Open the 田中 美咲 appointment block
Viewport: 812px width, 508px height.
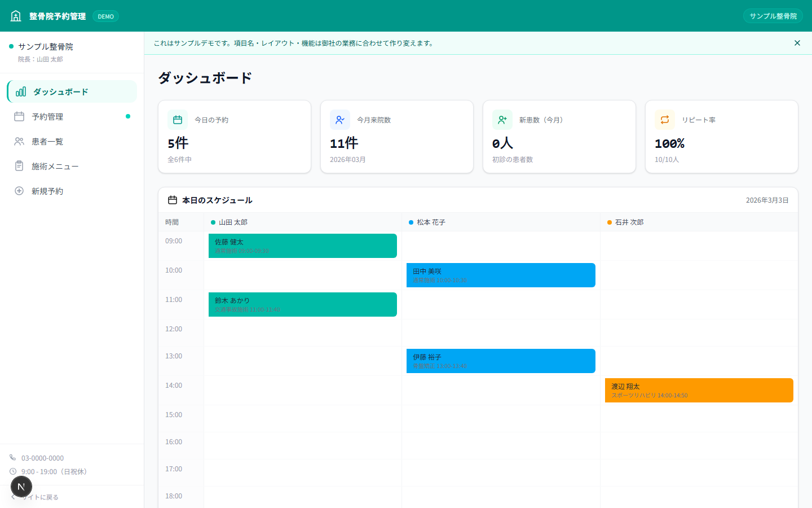[501, 275]
